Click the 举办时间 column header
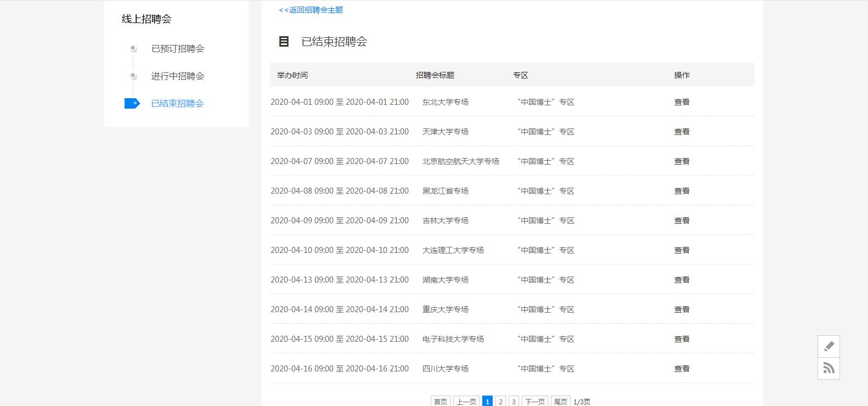 (x=292, y=75)
